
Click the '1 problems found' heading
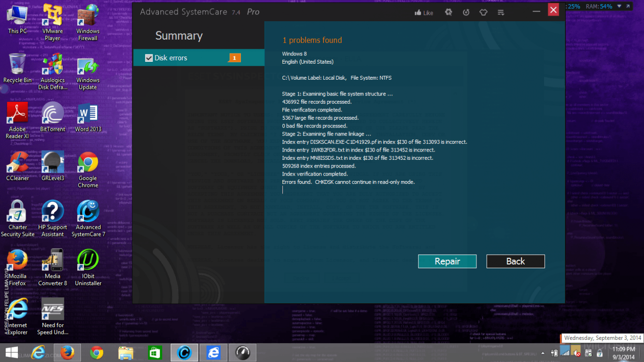[312, 40]
